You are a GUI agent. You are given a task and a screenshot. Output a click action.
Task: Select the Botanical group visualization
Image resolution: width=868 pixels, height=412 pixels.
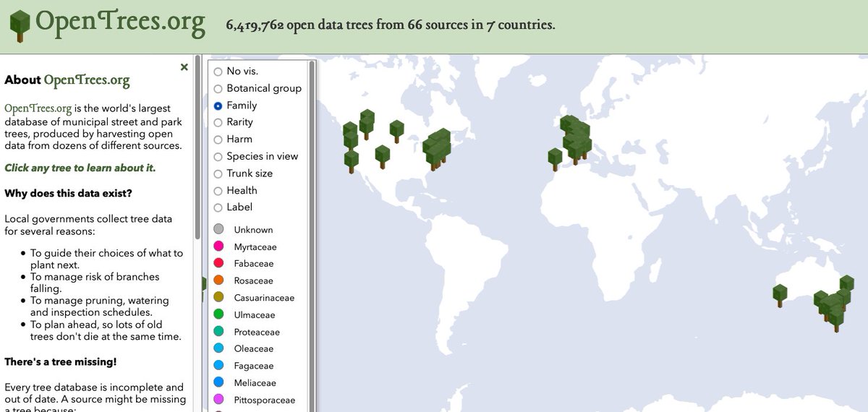click(x=218, y=88)
